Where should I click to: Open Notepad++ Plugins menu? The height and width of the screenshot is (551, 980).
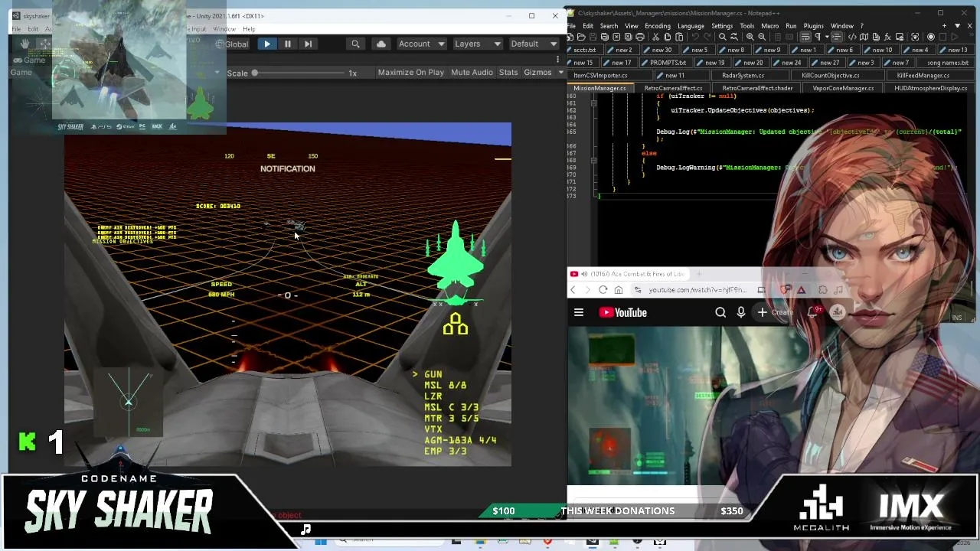point(813,26)
